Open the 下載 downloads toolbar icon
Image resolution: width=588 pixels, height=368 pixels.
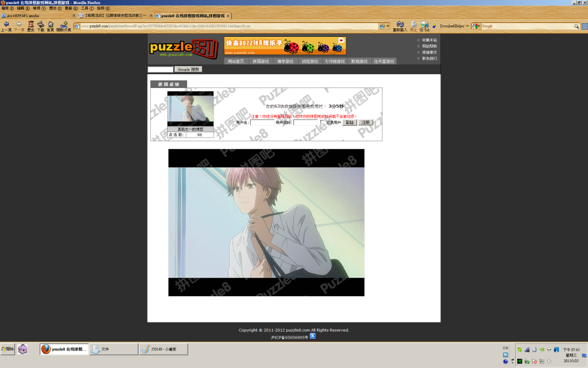click(41, 25)
